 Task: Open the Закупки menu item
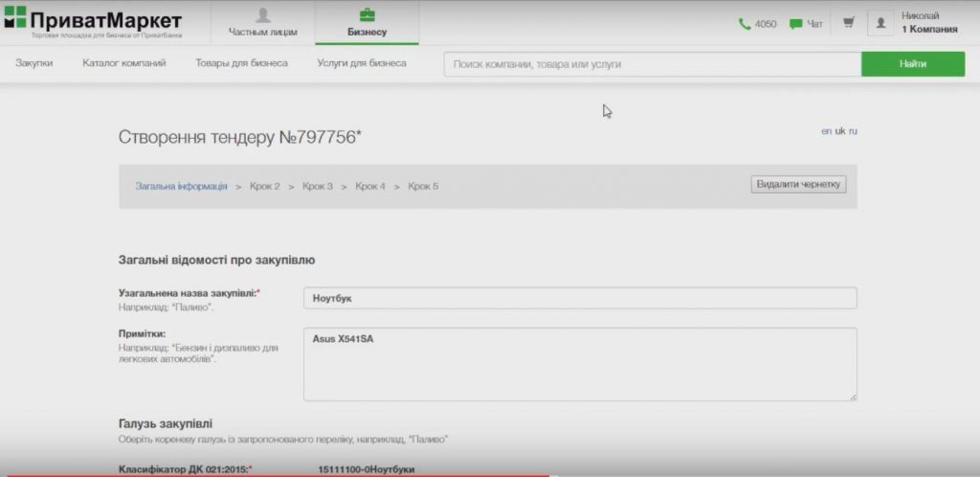tap(34, 63)
